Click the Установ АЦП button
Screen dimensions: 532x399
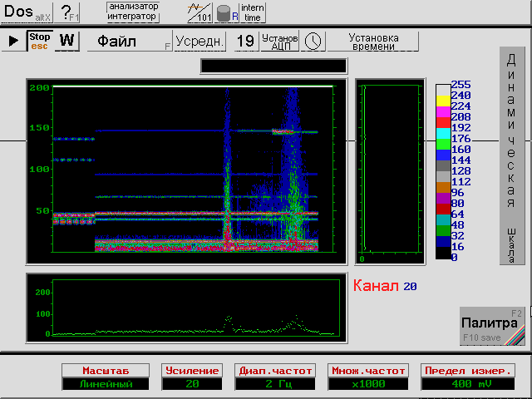(x=279, y=41)
